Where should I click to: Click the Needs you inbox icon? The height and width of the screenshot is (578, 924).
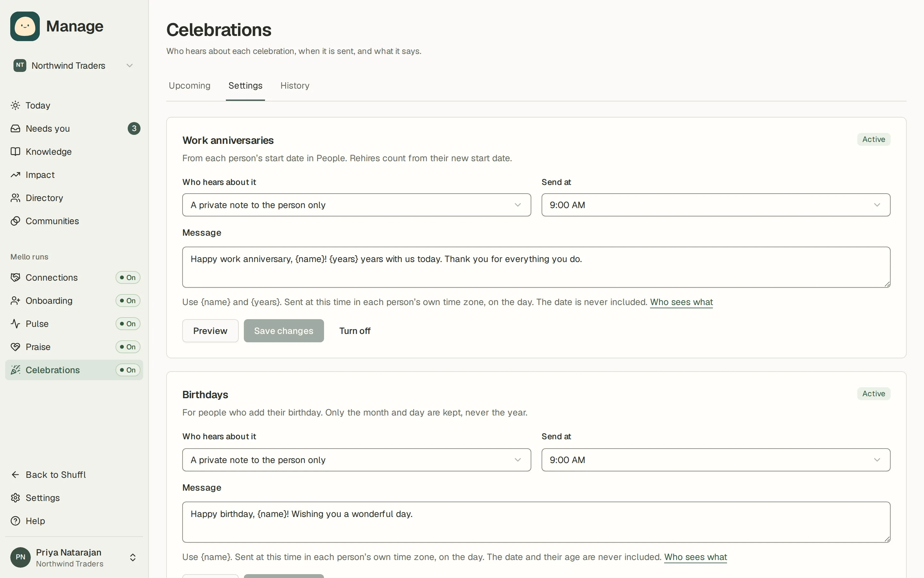point(15,128)
